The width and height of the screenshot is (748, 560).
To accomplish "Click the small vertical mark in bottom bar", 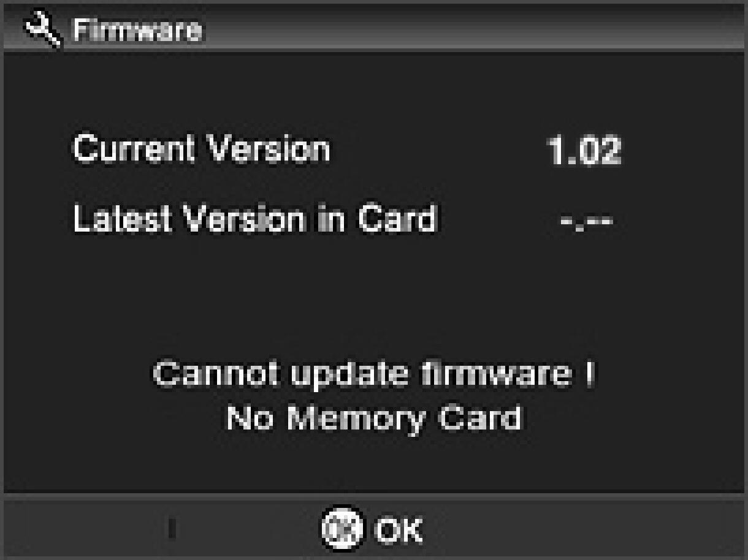I will [172, 529].
